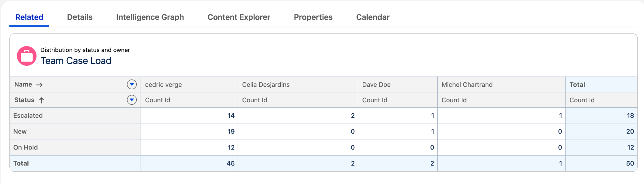Screen dimensions: 644x183
Task: Open the Intelligence Graph tab
Action: point(150,17)
